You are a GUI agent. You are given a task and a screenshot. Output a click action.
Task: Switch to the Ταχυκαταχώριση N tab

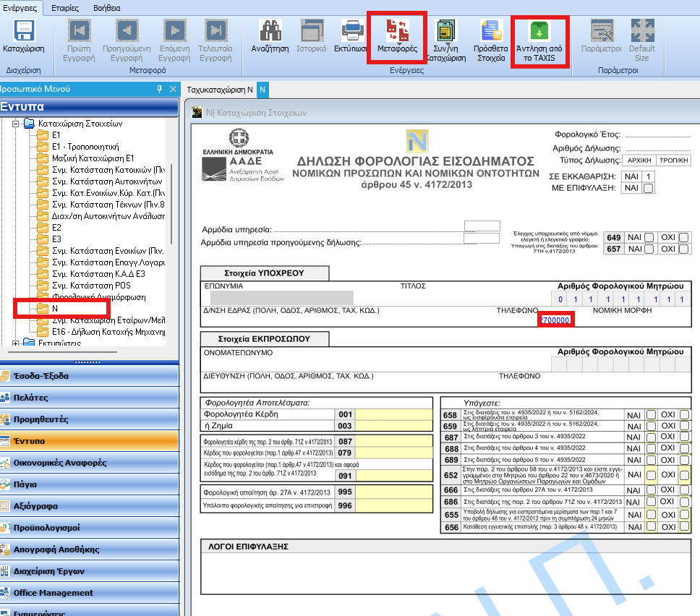tap(220, 90)
